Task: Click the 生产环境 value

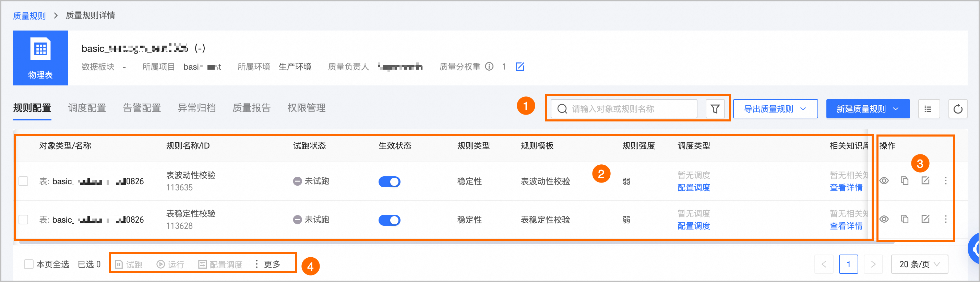Action: coord(295,67)
